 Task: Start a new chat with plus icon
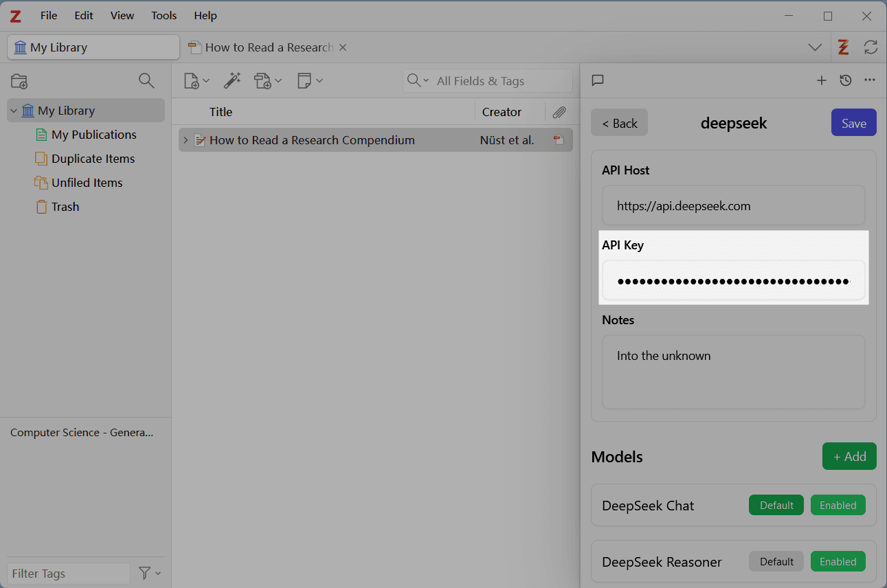point(821,80)
